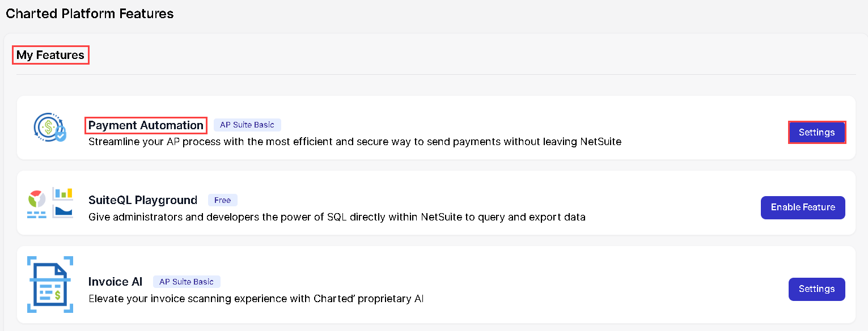The image size is (868, 331).
Task: Click the Streamline your AP process description
Action: click(355, 142)
